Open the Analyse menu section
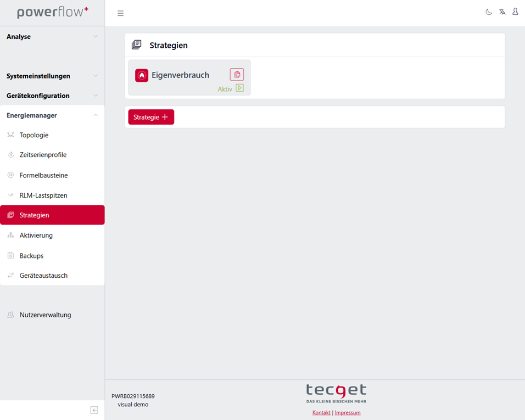 [x=52, y=36]
